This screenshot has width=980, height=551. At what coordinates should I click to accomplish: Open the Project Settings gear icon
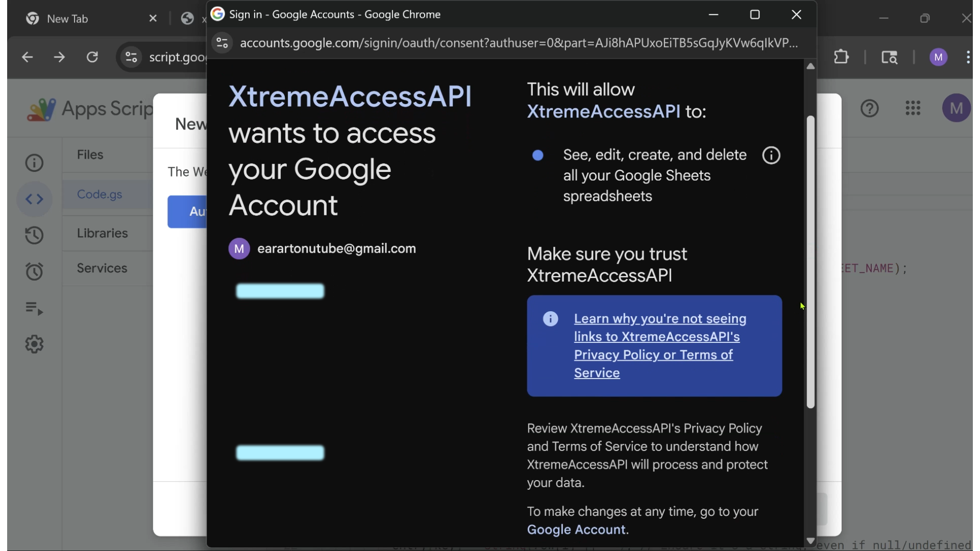pos(34,344)
